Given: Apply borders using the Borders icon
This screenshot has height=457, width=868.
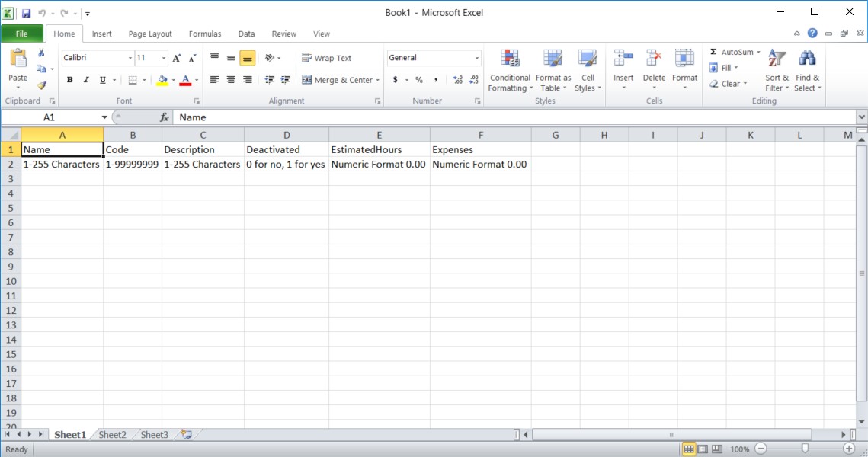Looking at the screenshot, I should tap(133, 80).
